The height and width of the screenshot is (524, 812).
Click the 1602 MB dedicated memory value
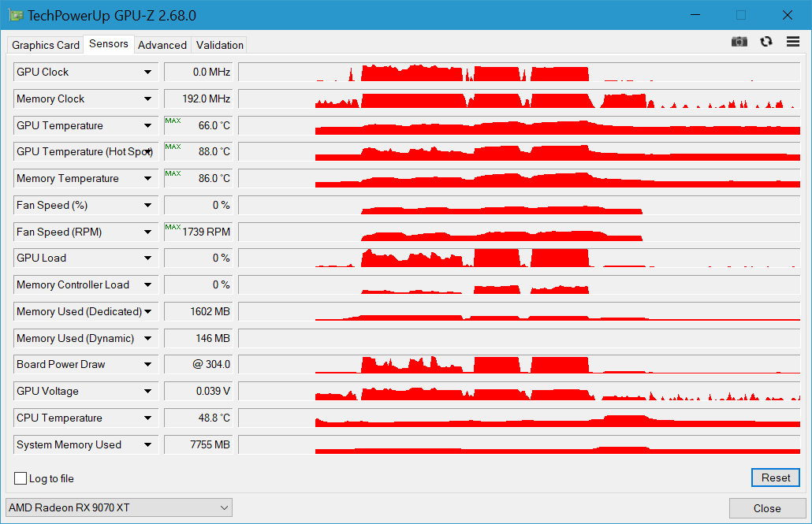point(199,312)
